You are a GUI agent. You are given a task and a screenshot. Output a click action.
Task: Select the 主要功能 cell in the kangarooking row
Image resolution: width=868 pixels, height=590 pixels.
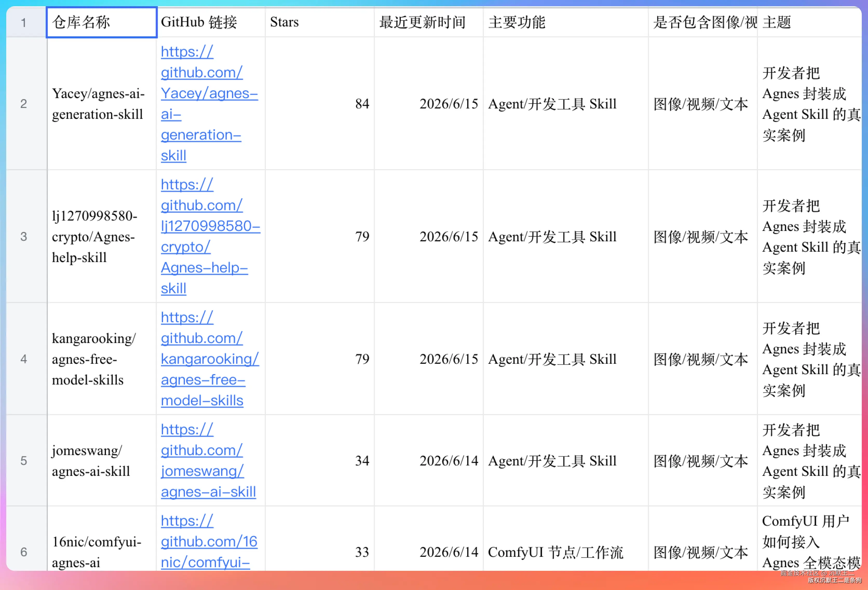tap(566, 359)
